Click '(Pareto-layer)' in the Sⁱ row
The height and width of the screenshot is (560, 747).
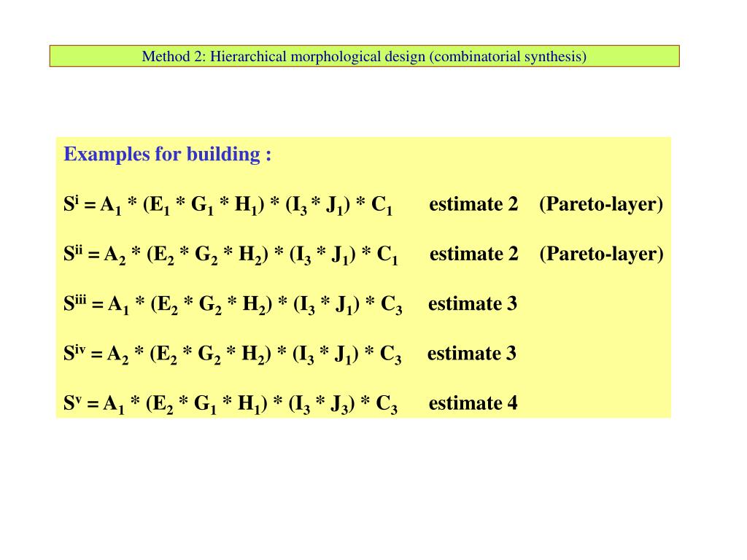click(x=601, y=204)
